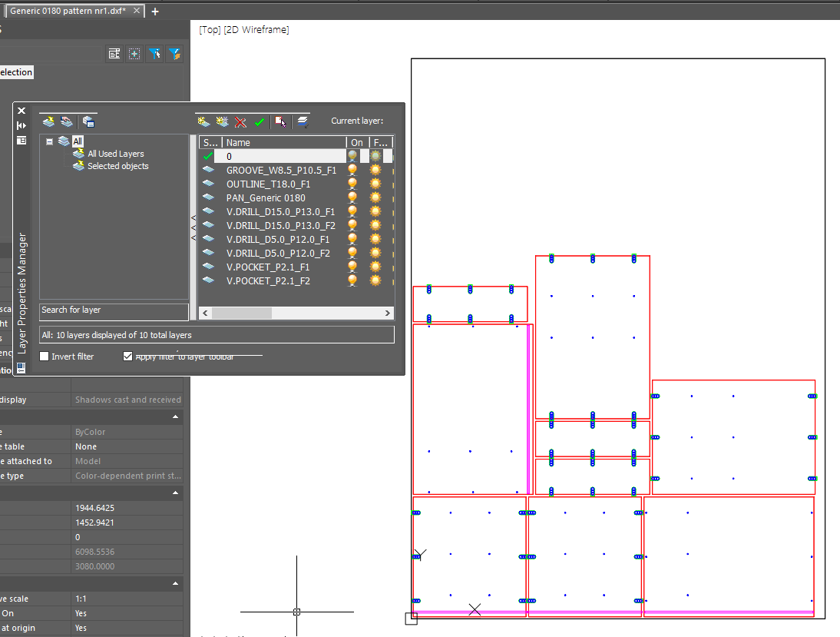Open table dropdown showing None

point(127,446)
